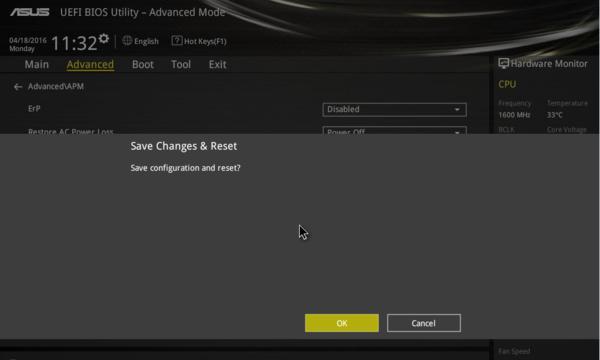
Task: Click the Hardware Monitor screen icon
Action: pos(503,64)
